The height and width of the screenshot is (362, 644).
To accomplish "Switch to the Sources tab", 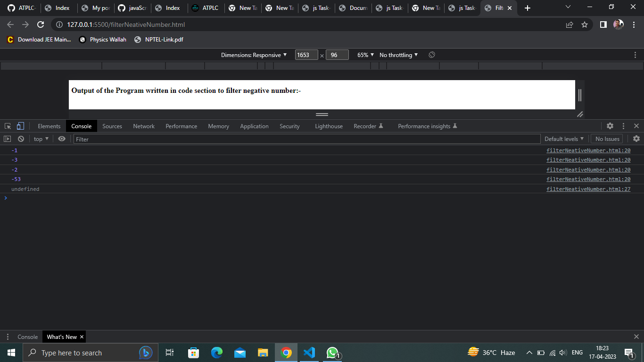I will coord(112,126).
